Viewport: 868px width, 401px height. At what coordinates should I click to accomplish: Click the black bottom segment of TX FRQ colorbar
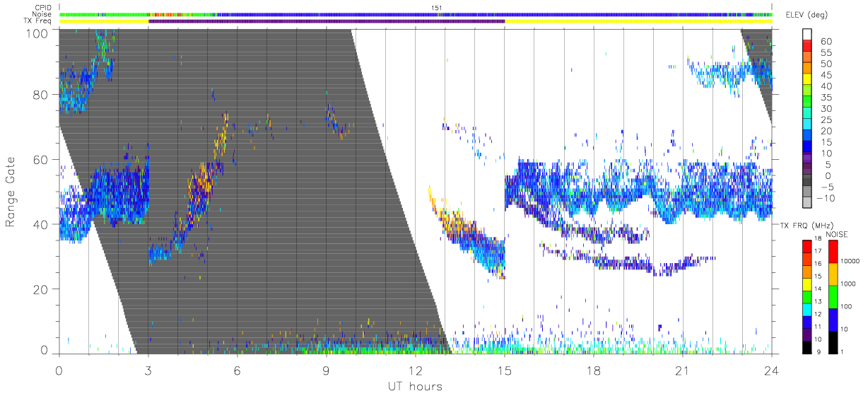tap(807, 346)
